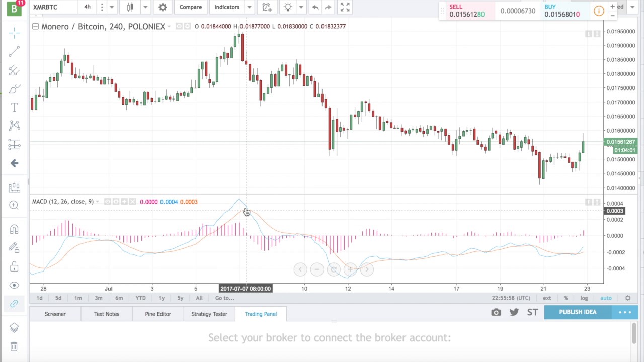Expand the Monero / Bitcoin symbol dropdown
The width and height of the screenshot is (644, 362).
(x=169, y=26)
